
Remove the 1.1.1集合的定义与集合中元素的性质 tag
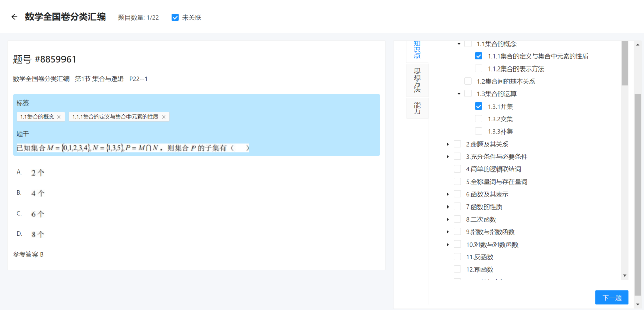(x=164, y=117)
